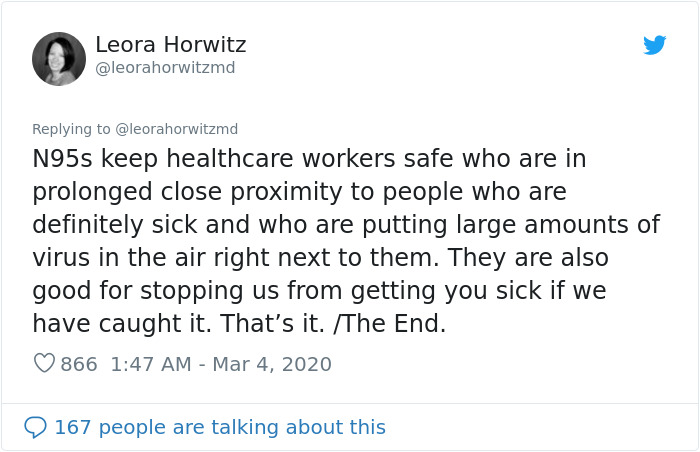The height and width of the screenshot is (452, 700).
Task: Select the tweet text starting 'N95s keep healthcare'
Action: [x=346, y=241]
